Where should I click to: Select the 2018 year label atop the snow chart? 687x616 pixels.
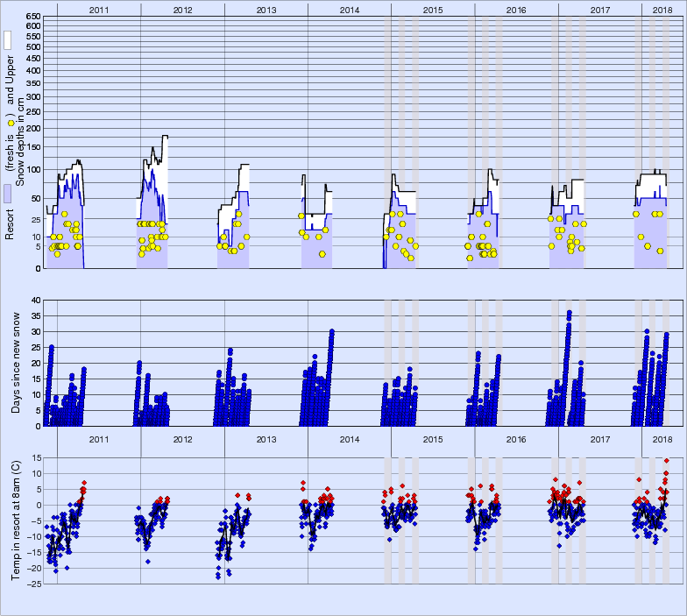click(657, 9)
